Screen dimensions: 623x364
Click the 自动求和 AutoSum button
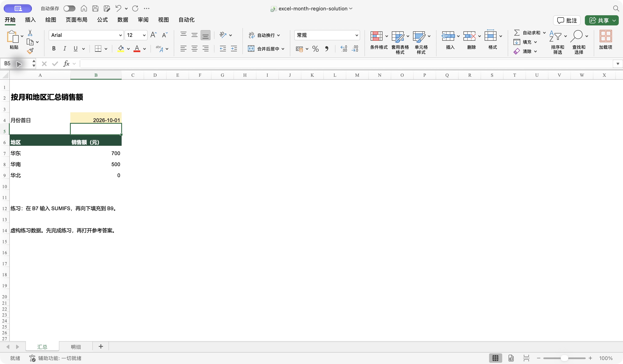pyautogui.click(x=527, y=33)
